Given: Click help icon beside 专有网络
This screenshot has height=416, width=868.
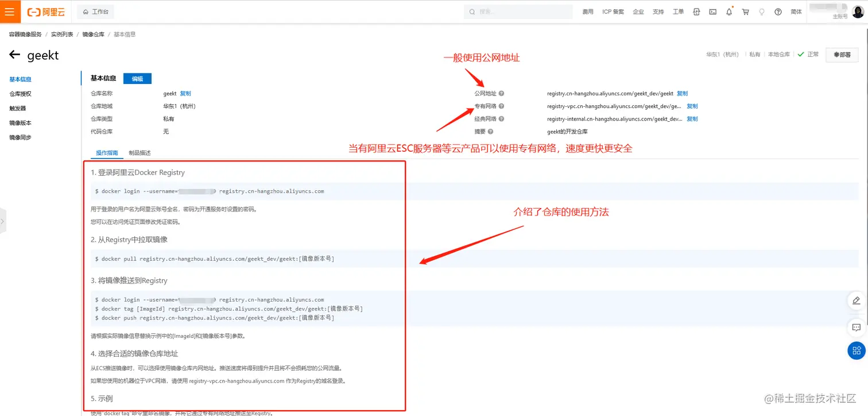Looking at the screenshot, I should tap(501, 106).
